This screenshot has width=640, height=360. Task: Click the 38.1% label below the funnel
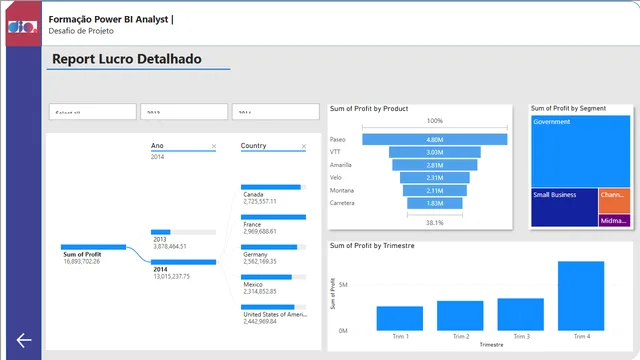coord(435,223)
